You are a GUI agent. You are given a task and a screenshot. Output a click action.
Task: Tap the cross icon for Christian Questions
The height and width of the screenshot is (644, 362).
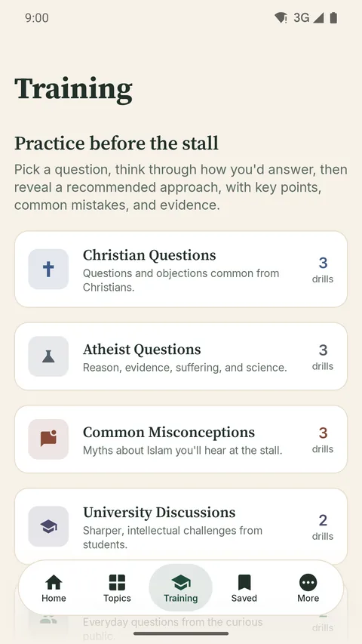coord(48,269)
